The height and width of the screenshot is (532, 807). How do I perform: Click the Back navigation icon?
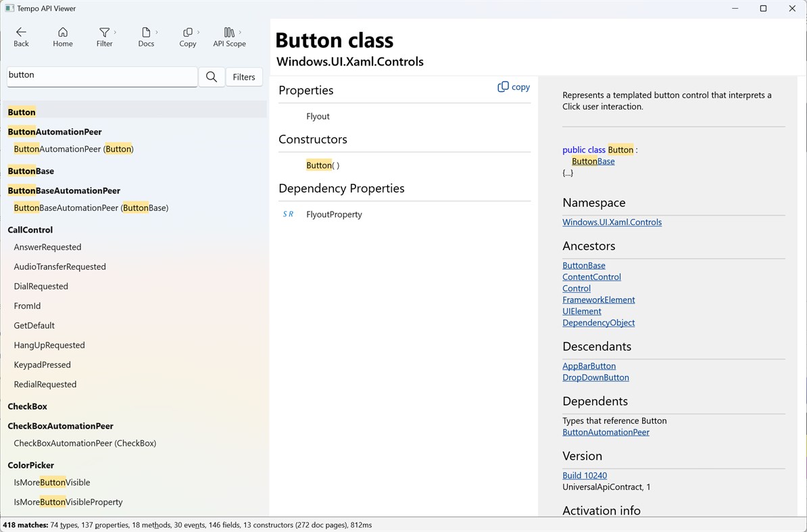[x=21, y=32]
